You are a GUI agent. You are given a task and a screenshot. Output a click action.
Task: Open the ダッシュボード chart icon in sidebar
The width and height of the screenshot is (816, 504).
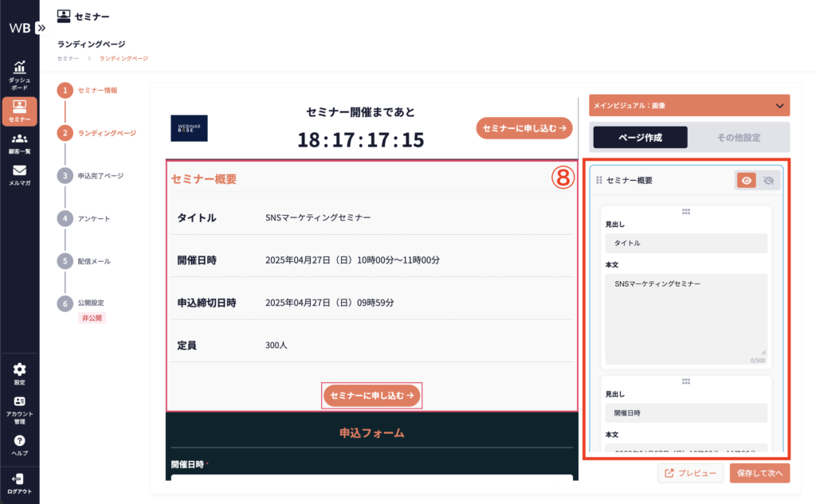(19, 68)
